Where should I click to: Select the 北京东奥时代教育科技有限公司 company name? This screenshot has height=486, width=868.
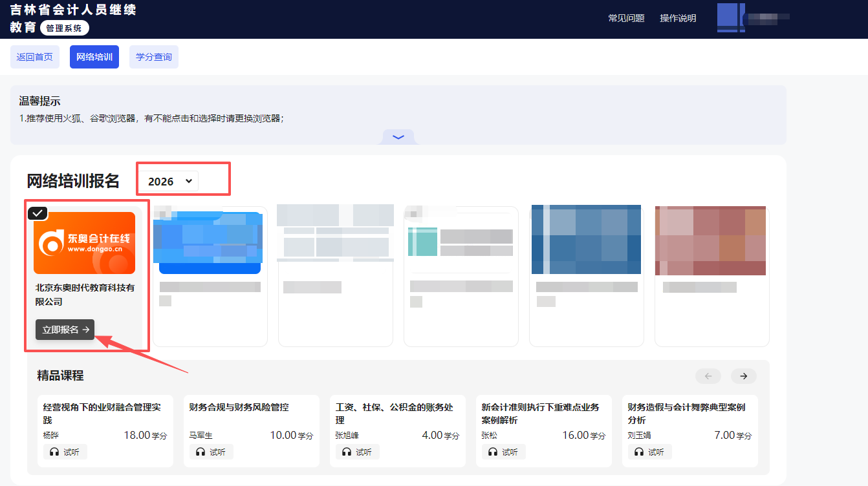pyautogui.click(x=85, y=295)
